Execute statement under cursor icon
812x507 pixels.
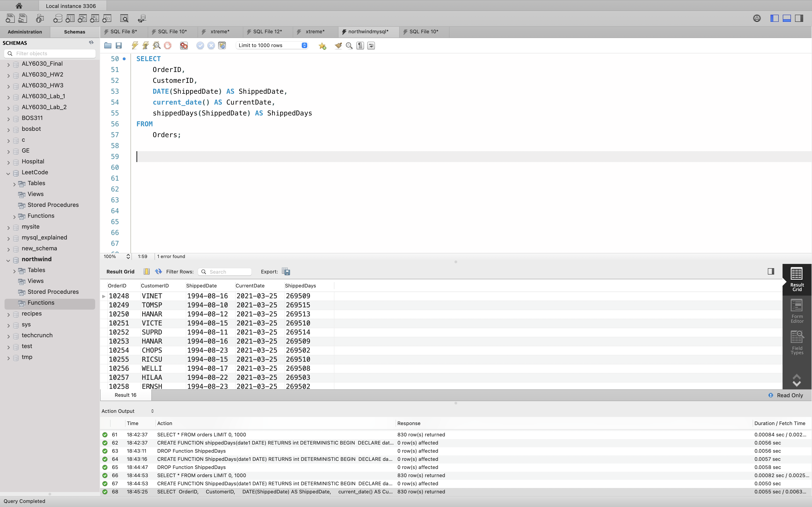click(146, 45)
